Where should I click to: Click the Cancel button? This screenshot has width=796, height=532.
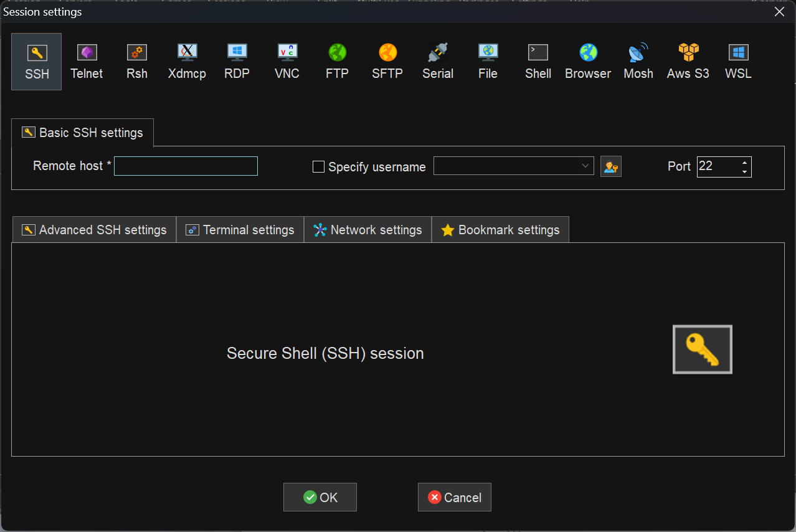[x=455, y=497]
